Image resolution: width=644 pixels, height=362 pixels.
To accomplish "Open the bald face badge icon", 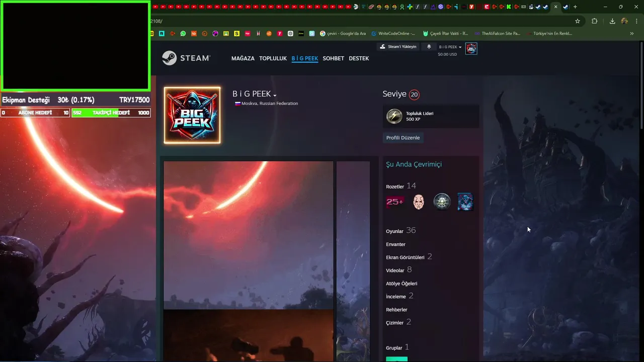I will (419, 202).
